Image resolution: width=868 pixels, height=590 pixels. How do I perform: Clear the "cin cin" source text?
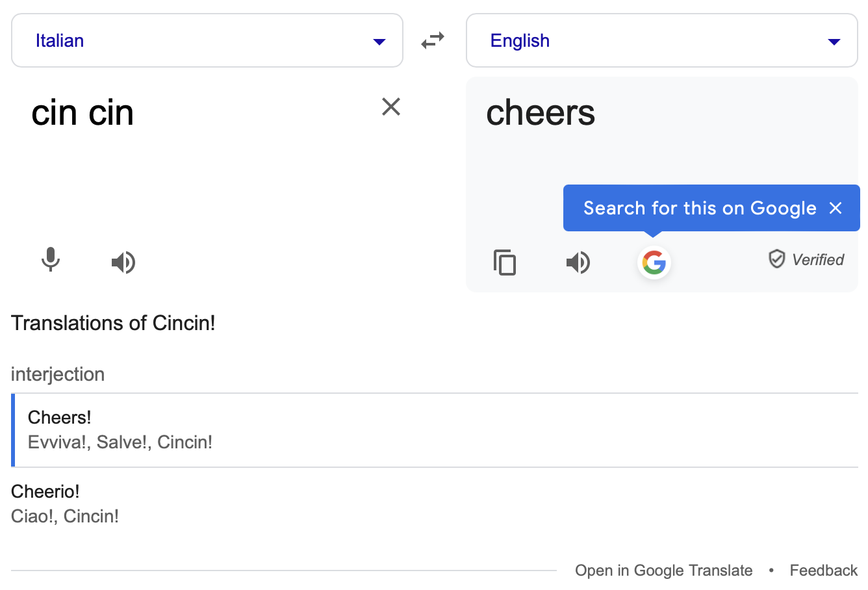(x=391, y=107)
